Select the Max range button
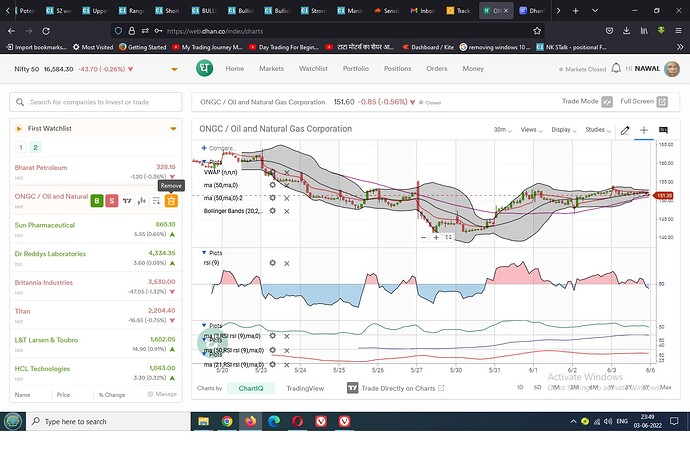 665,387
